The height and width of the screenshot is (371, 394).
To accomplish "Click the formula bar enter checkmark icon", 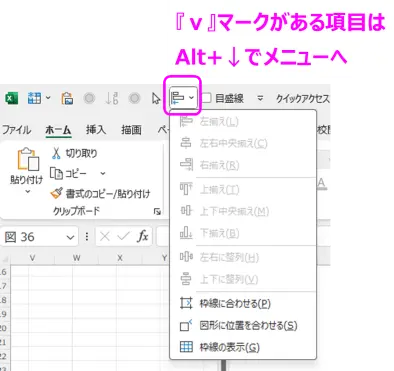I will tap(123, 237).
